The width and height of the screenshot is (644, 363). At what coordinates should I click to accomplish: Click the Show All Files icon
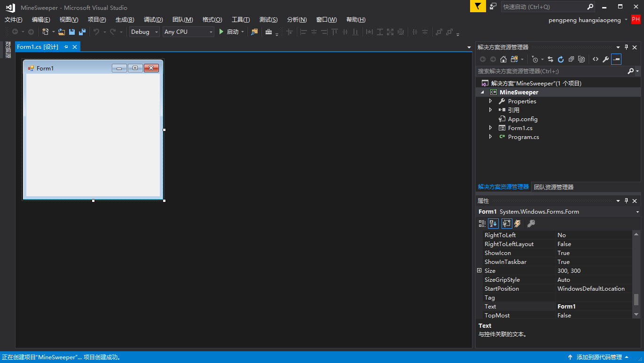tap(581, 59)
